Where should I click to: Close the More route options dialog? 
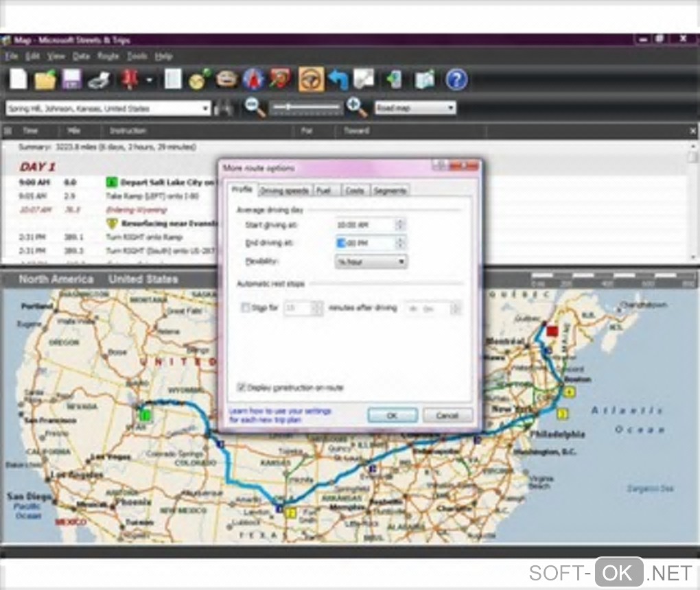click(x=466, y=167)
